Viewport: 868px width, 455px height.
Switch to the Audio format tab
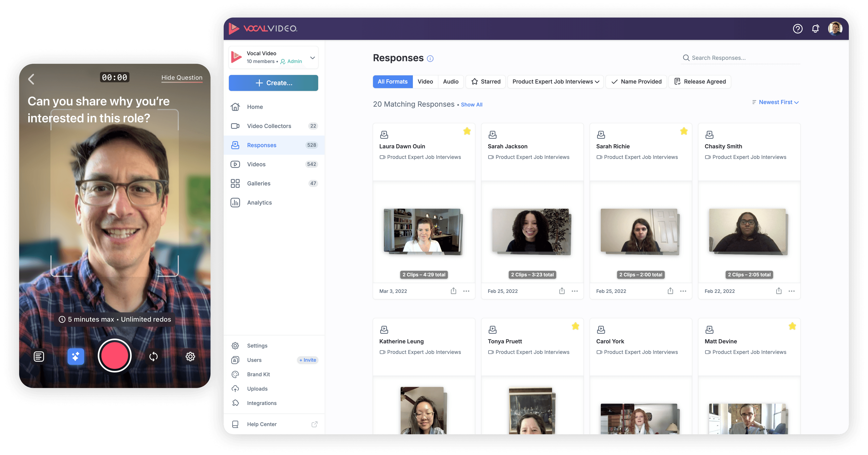[x=451, y=82]
